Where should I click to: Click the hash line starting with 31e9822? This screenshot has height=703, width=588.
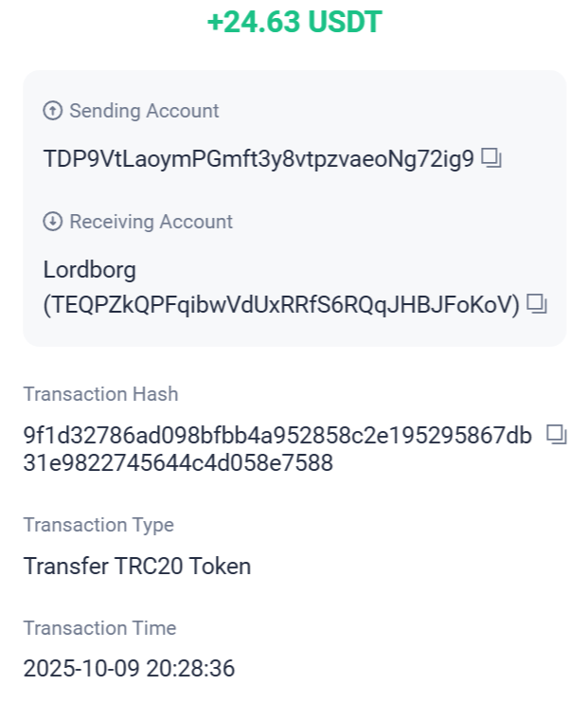[x=178, y=463]
